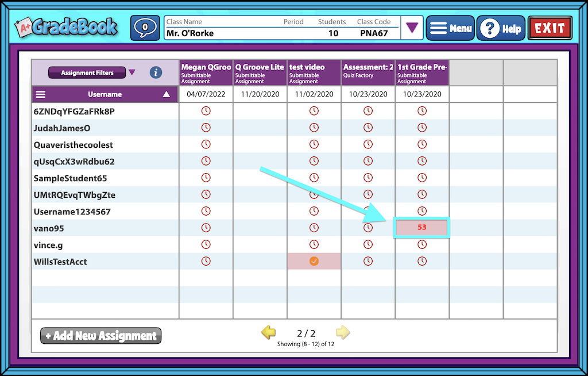The width and height of the screenshot is (588, 376).
Task: Click Assessment: 2 clock icon for vince.g
Action: (368, 244)
